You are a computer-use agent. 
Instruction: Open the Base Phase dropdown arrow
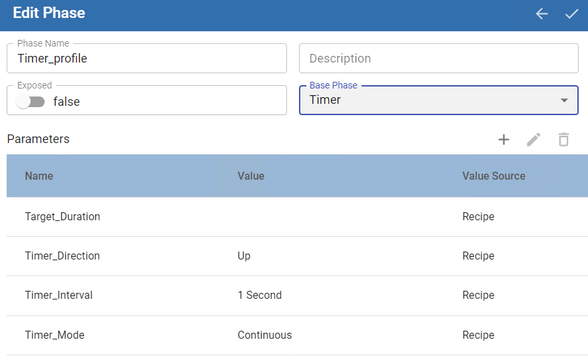click(x=564, y=100)
